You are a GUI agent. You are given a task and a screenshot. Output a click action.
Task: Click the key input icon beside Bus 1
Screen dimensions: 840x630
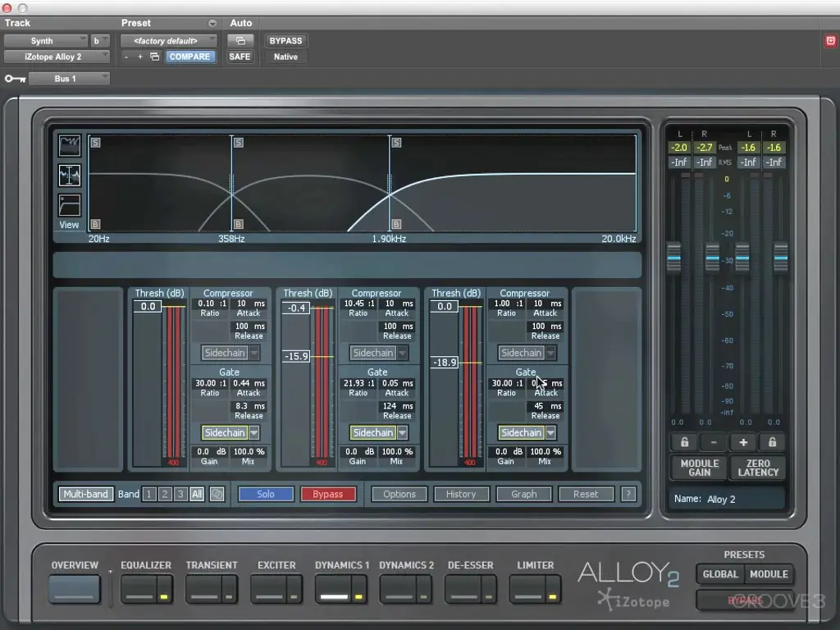[x=15, y=79]
